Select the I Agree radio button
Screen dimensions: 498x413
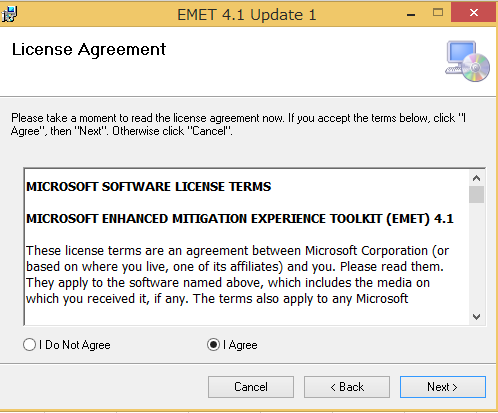(213, 344)
